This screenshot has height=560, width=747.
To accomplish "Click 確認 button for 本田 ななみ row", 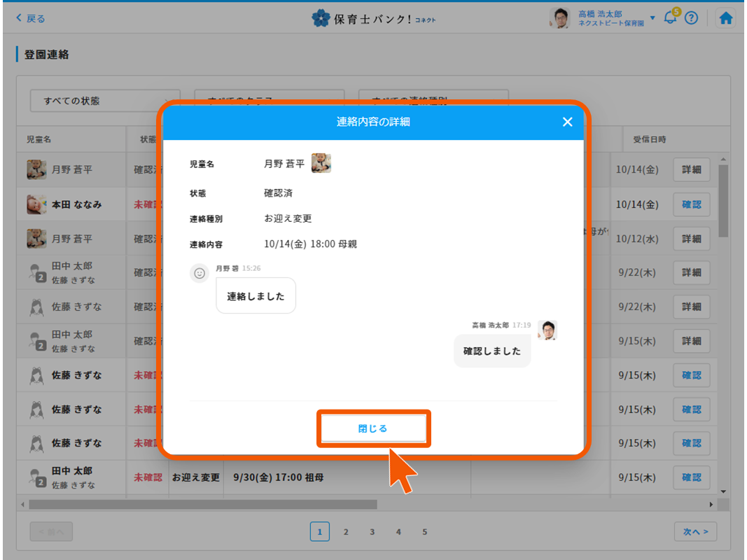I will [x=691, y=204].
